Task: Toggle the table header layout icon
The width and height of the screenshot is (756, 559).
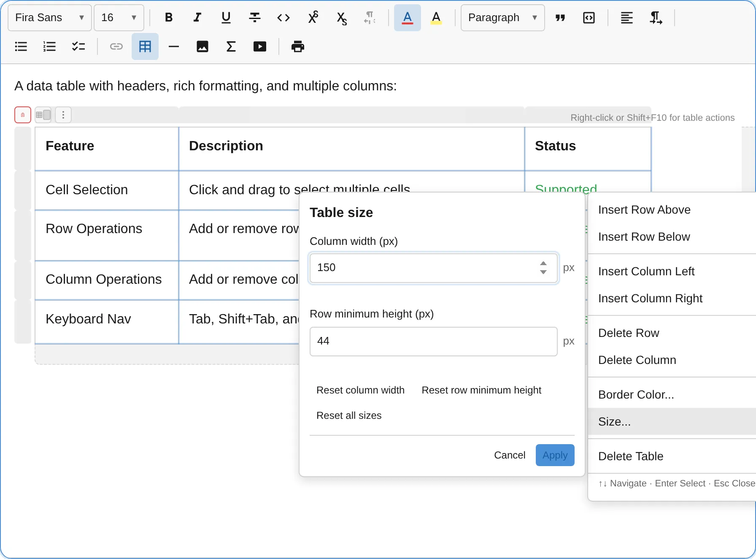Action: coord(43,115)
